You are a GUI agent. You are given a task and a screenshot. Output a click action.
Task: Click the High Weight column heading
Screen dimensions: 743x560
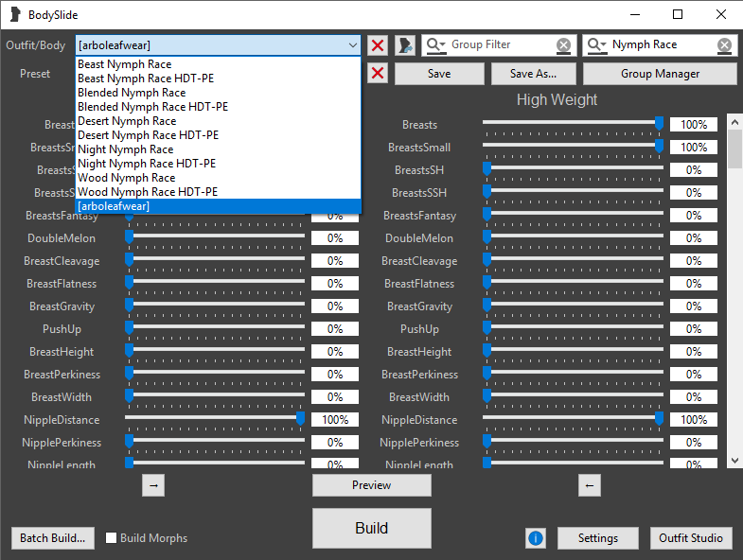pyautogui.click(x=557, y=100)
